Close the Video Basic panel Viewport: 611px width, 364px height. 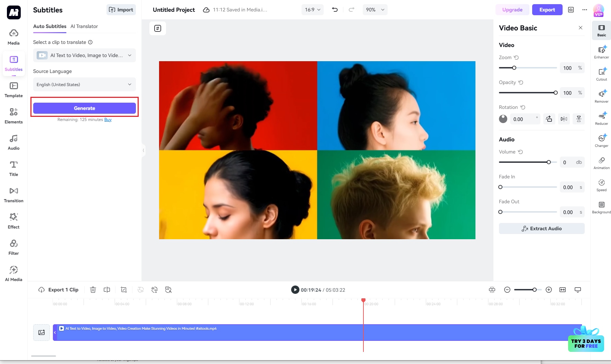click(x=581, y=28)
